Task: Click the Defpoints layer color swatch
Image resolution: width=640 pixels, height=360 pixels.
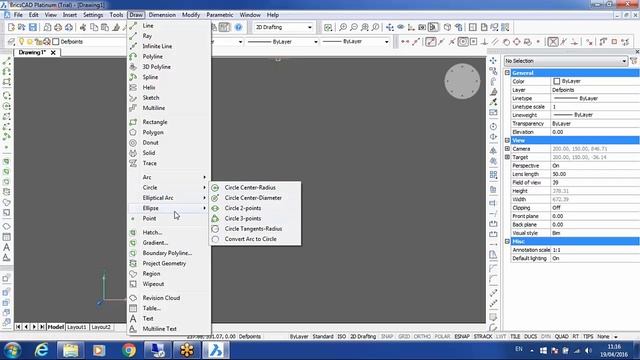Action: pyautogui.click(x=56, y=42)
